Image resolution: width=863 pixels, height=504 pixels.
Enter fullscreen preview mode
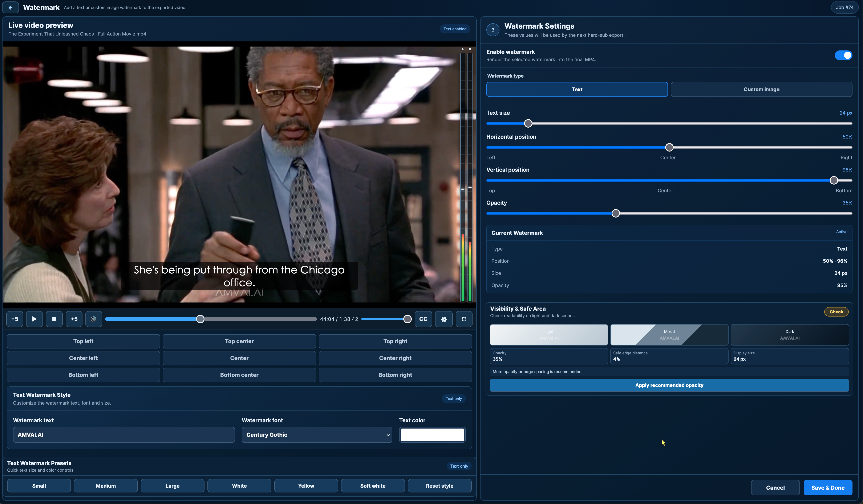(x=464, y=319)
